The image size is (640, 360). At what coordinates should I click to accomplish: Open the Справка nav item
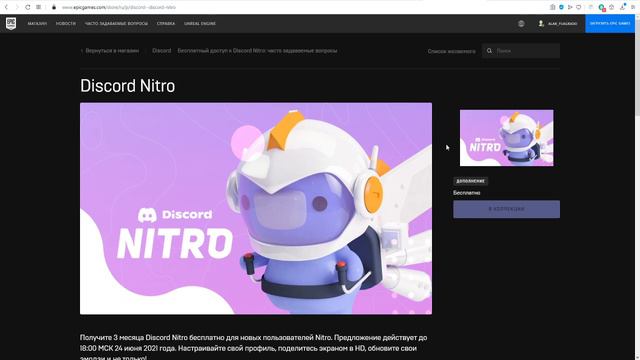click(x=166, y=24)
